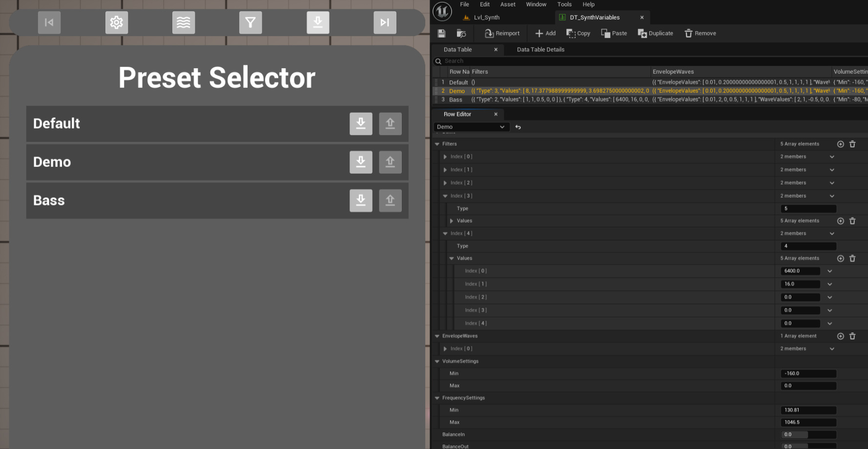The image size is (868, 449).
Task: Save to Default preset with its upload icon
Action: 390,123
